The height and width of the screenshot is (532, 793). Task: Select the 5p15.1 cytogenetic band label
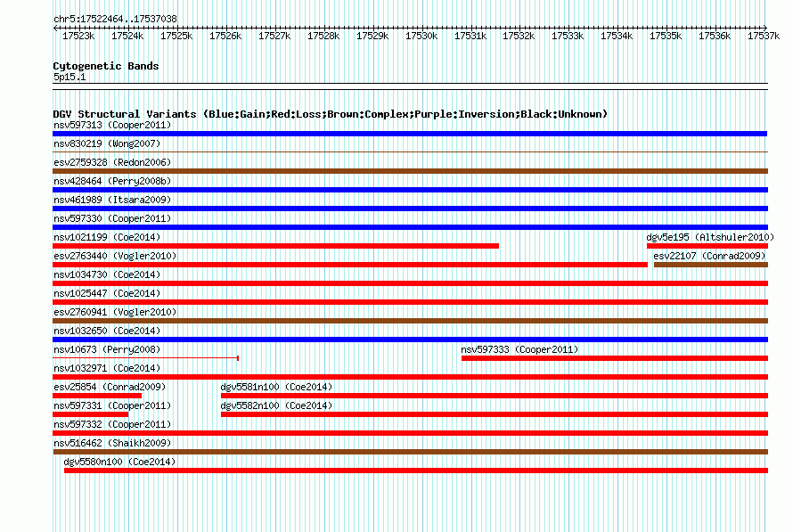pos(69,77)
